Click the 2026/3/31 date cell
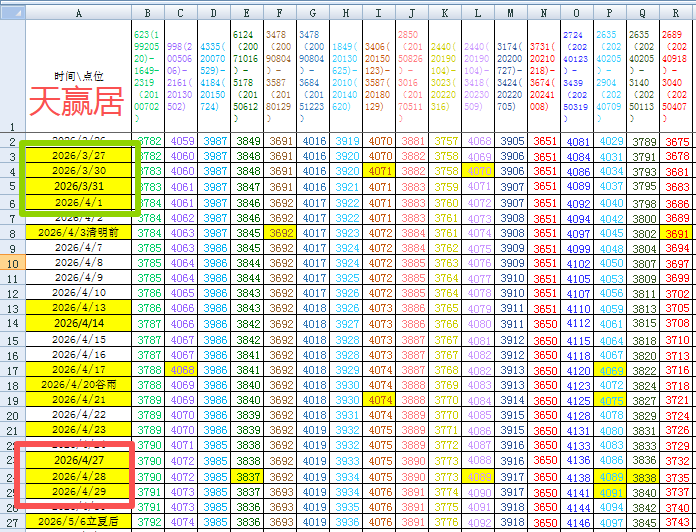696x532 pixels. pyautogui.click(x=79, y=186)
